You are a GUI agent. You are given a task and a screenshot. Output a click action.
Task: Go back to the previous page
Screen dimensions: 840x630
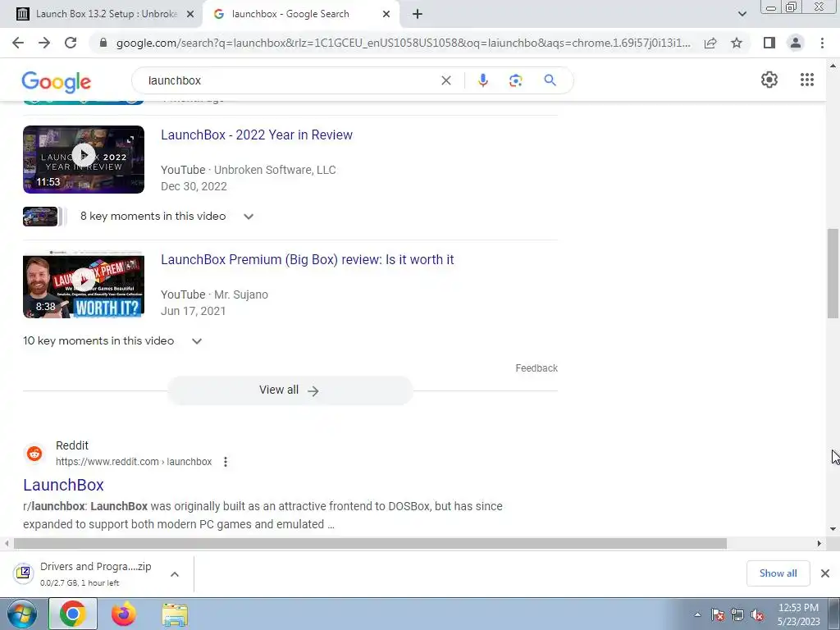[x=18, y=43]
